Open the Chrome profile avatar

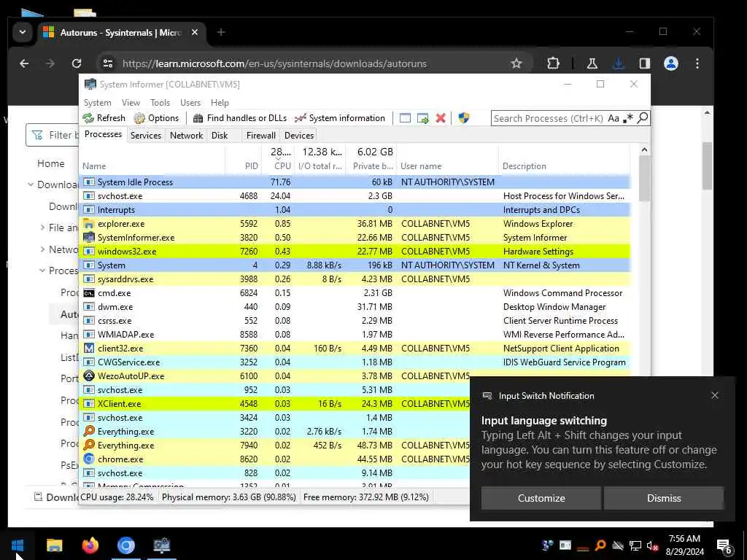tap(671, 63)
